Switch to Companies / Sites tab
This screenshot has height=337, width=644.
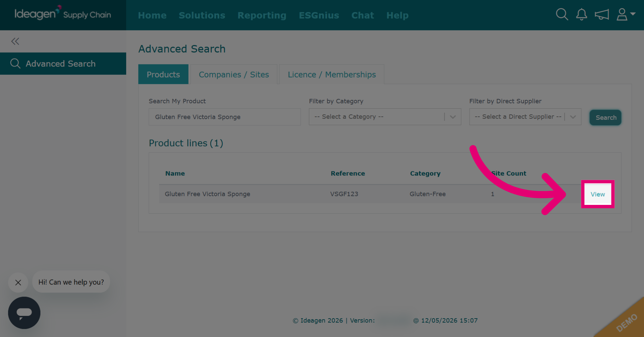(x=234, y=74)
